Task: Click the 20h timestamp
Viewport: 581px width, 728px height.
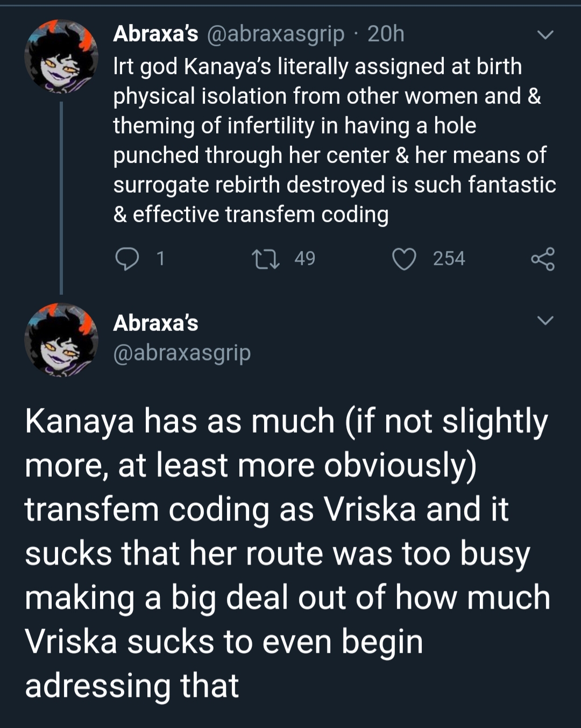Action: [x=386, y=34]
